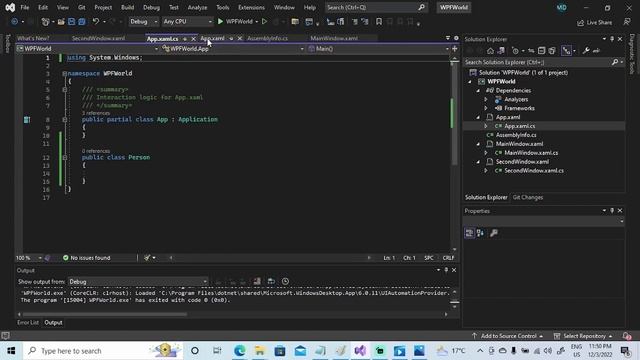
Task: Click Clear All icon in Output panel
Action: coord(257,281)
